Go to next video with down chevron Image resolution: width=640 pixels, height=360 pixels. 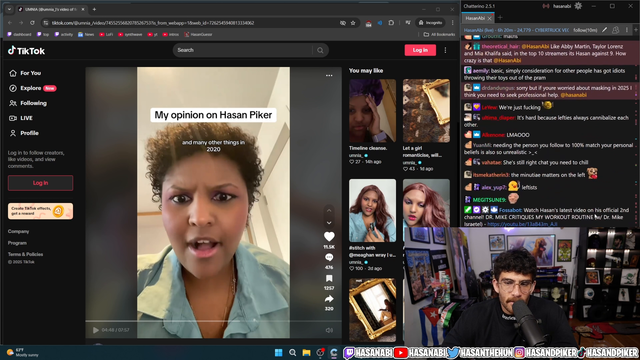pyautogui.click(x=329, y=223)
